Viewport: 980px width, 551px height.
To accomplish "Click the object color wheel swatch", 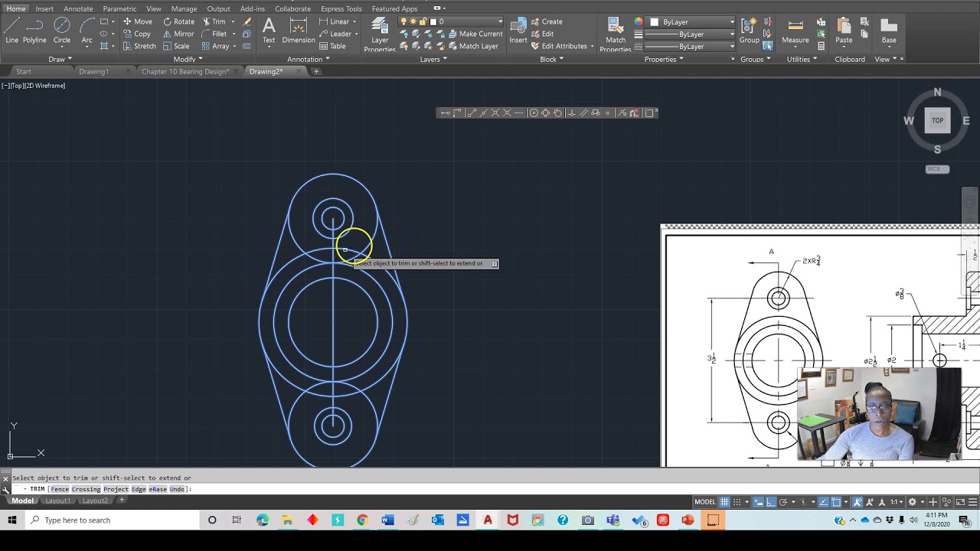I will coord(638,21).
